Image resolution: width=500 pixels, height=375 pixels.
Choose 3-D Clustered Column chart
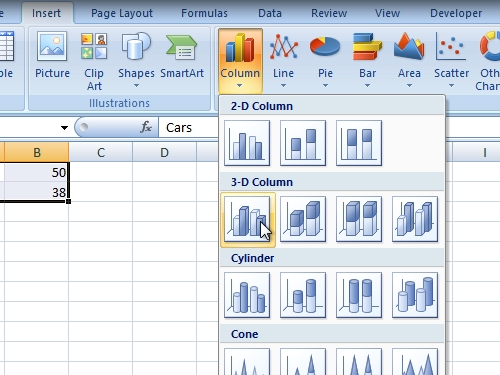click(x=247, y=219)
